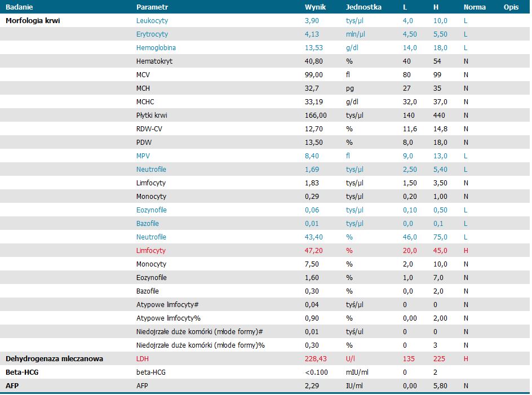Click the Hemoglobina parameter
532x395 pixels.
pyautogui.click(x=156, y=48)
